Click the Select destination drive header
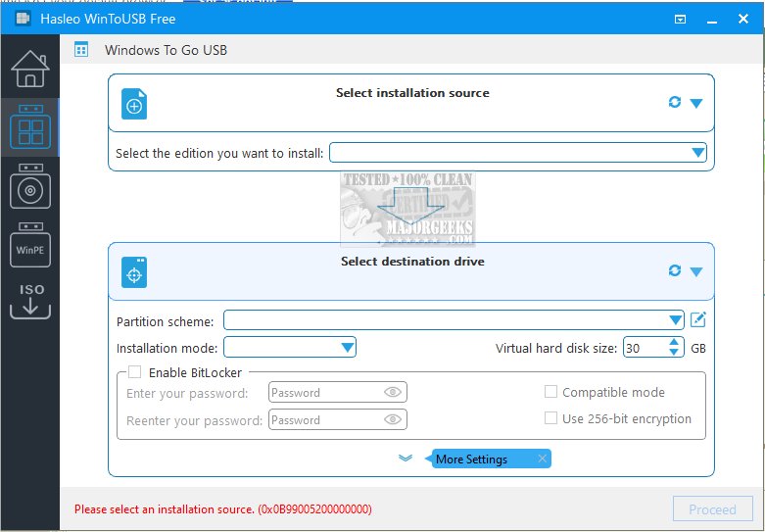The width and height of the screenshot is (765, 532). pos(412,262)
